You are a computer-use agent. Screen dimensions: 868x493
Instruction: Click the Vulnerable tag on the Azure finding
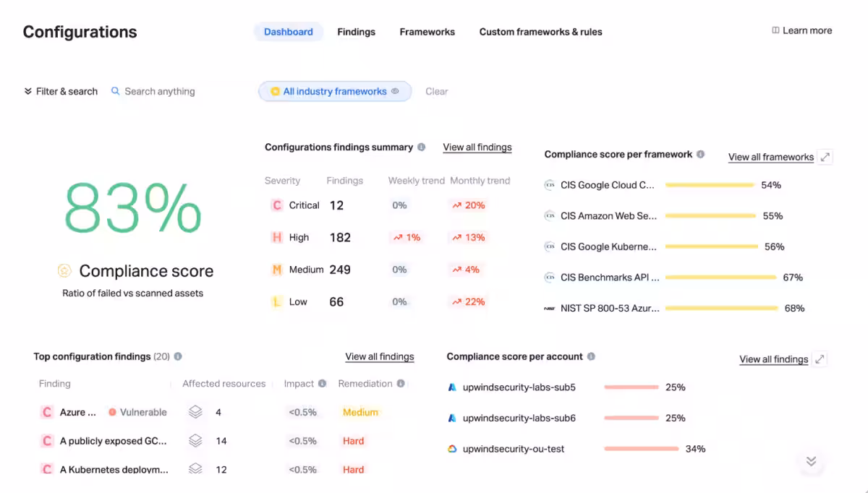[137, 412]
